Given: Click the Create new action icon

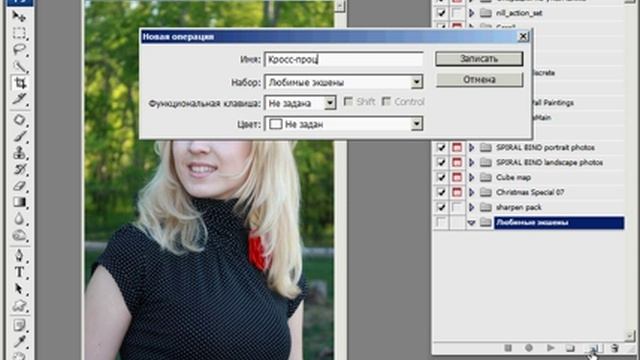Looking at the screenshot, I should tap(593, 348).
